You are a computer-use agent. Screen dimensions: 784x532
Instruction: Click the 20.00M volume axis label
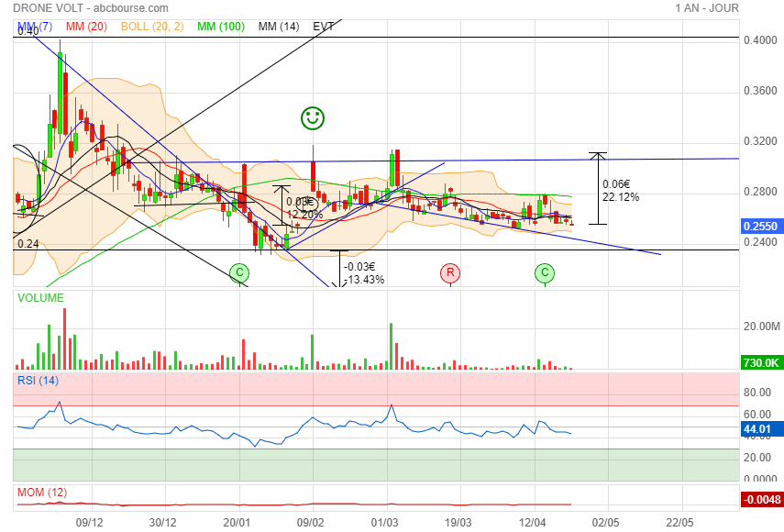click(761, 327)
